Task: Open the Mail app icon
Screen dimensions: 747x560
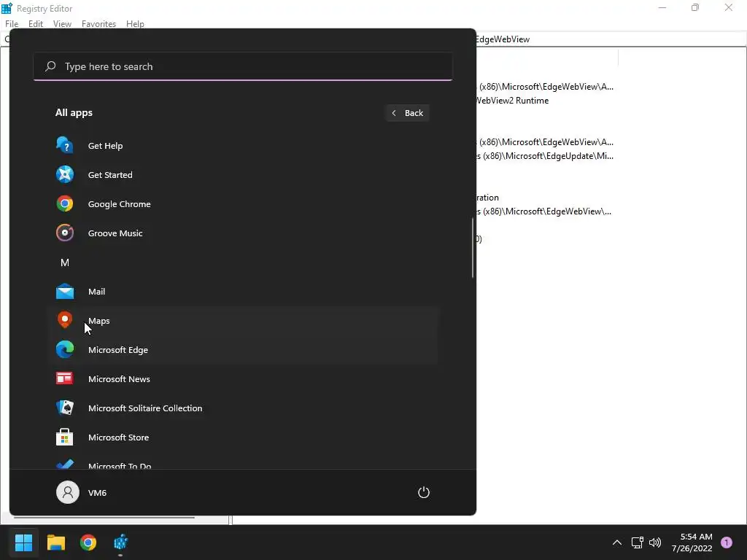Action: 65,292
